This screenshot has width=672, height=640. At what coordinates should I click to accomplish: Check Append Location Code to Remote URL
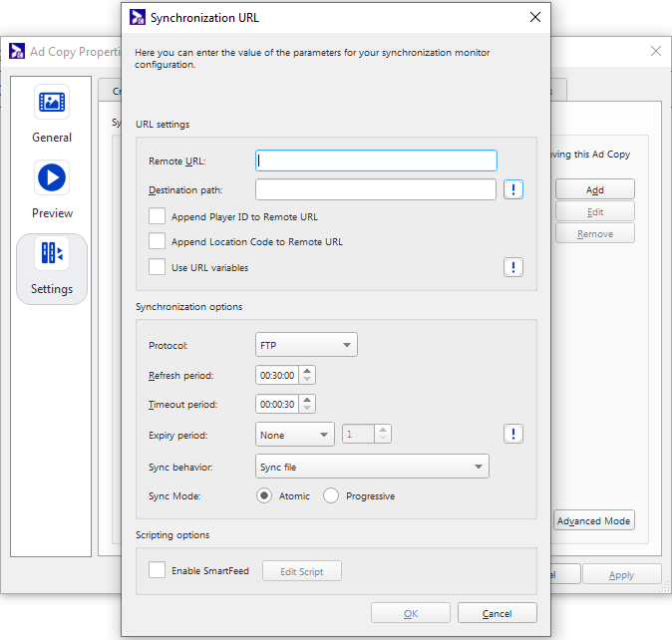tap(157, 241)
